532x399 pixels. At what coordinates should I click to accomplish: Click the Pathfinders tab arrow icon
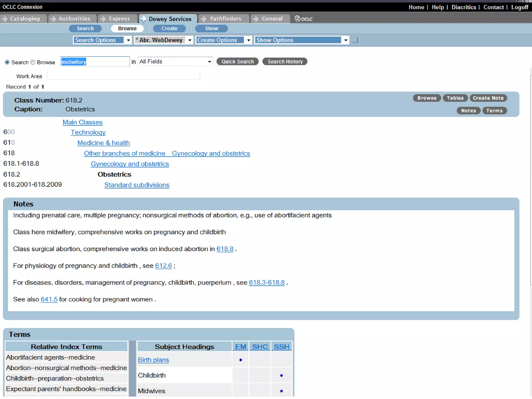(204, 19)
